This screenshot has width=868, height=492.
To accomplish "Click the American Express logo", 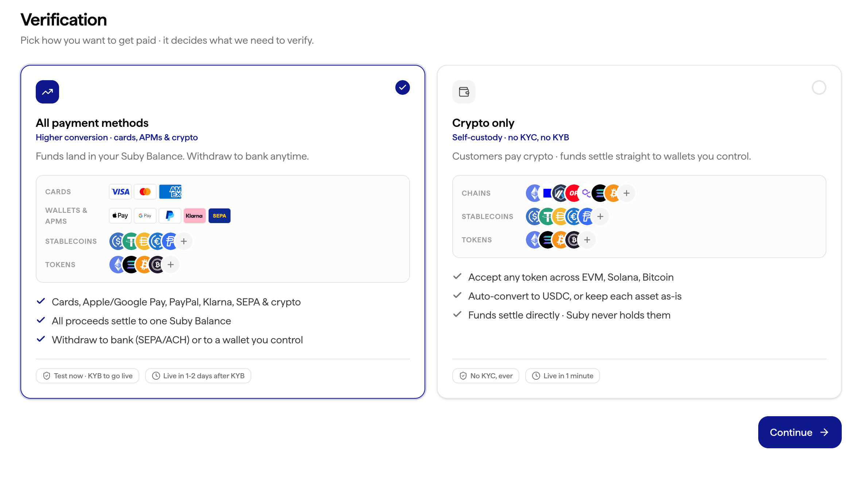I will pyautogui.click(x=170, y=192).
